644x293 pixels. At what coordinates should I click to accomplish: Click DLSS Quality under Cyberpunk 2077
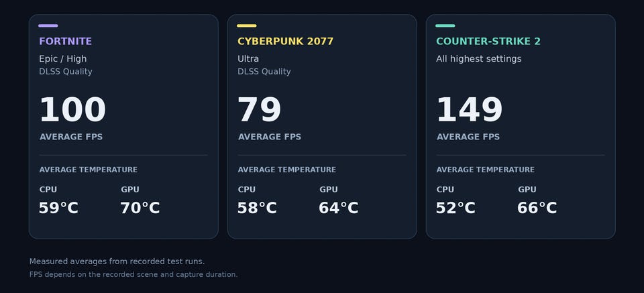264,71
